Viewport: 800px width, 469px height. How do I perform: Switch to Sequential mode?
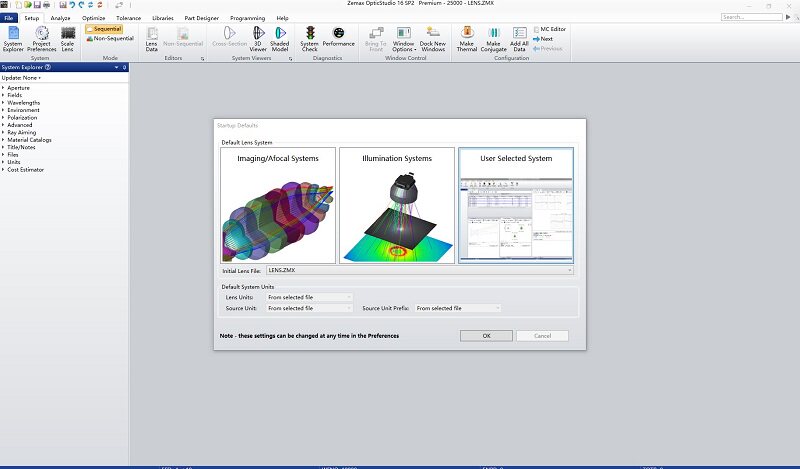click(x=104, y=29)
